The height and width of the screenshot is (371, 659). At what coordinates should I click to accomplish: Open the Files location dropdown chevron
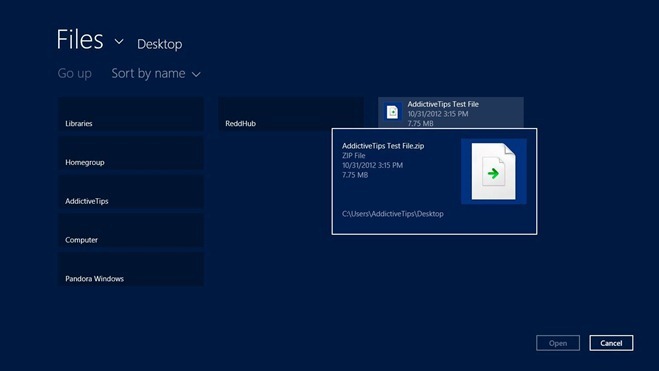pyautogui.click(x=119, y=42)
